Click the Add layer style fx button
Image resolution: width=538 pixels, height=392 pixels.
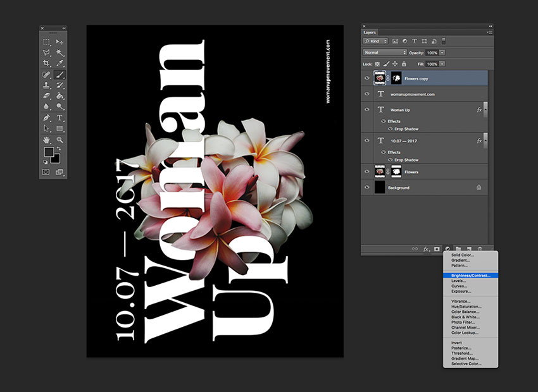(426, 249)
